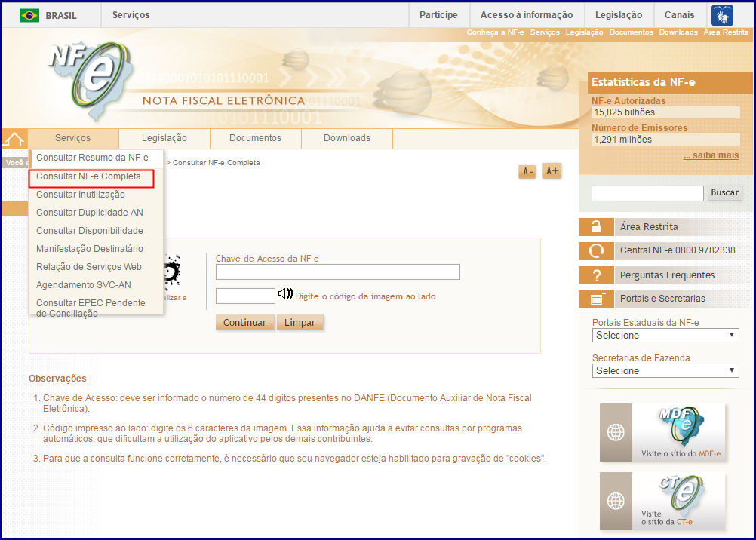Open the Documentos navigation tab

point(256,138)
